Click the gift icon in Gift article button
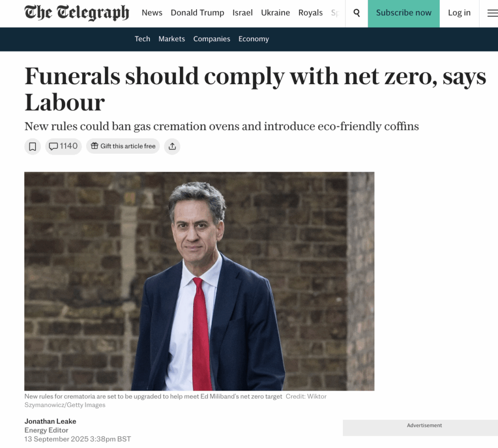 tap(94, 146)
